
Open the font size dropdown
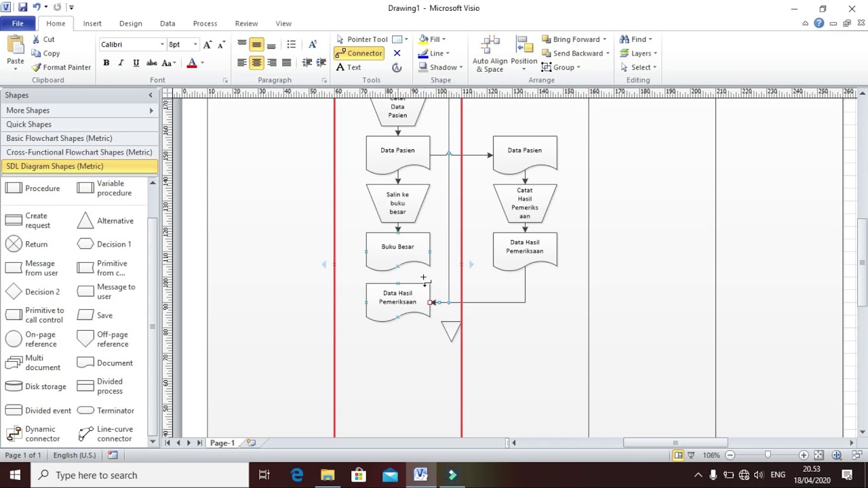coord(195,45)
